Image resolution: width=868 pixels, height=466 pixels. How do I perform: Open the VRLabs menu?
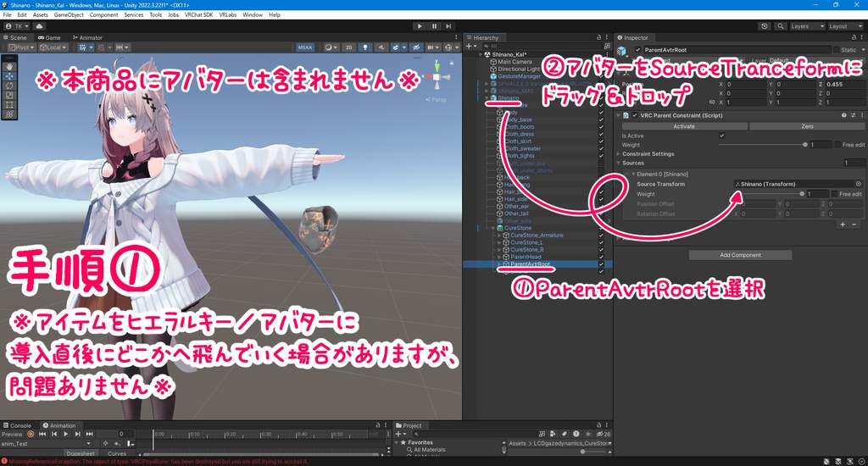point(227,15)
